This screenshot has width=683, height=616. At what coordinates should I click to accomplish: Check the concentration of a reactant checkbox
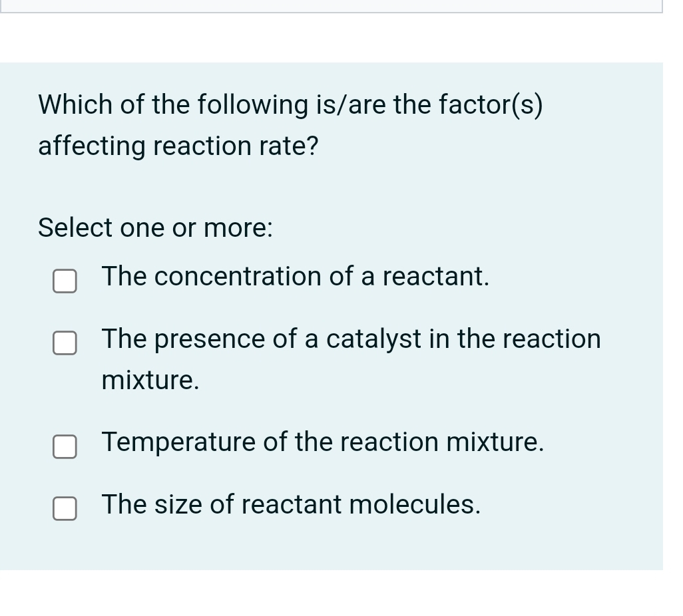point(65,281)
